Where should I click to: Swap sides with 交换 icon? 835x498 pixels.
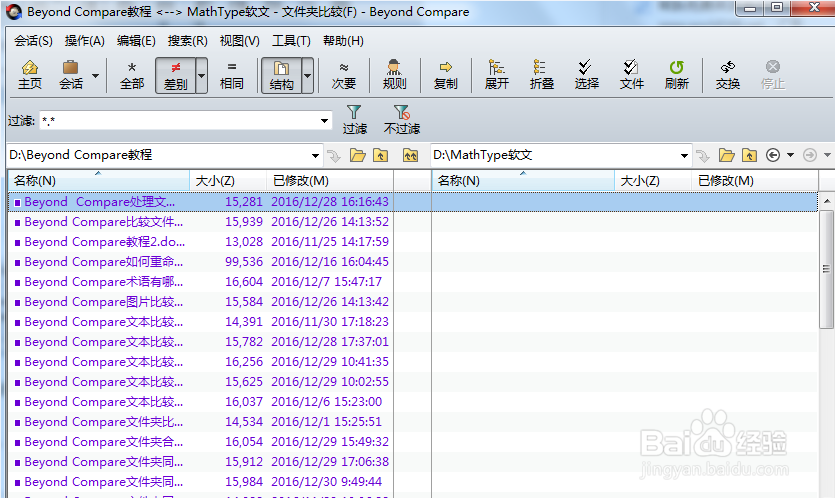pos(728,75)
